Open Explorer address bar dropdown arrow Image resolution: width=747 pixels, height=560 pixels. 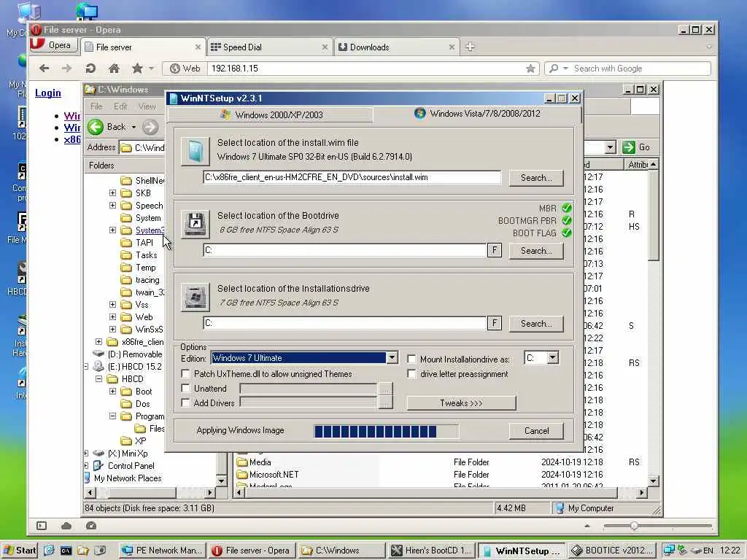(611, 147)
